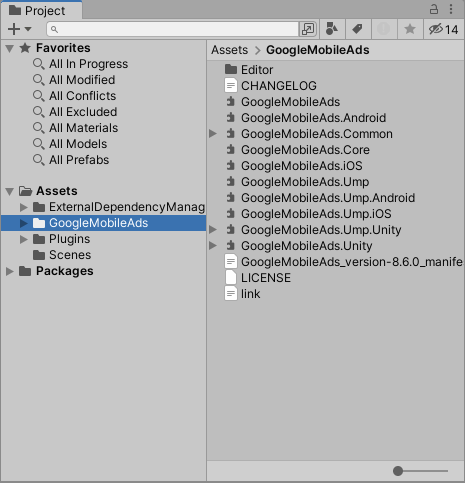This screenshot has height=483, width=465.
Task: Click the GoogleMobileAds.iOS assembly icon
Action: point(231,165)
